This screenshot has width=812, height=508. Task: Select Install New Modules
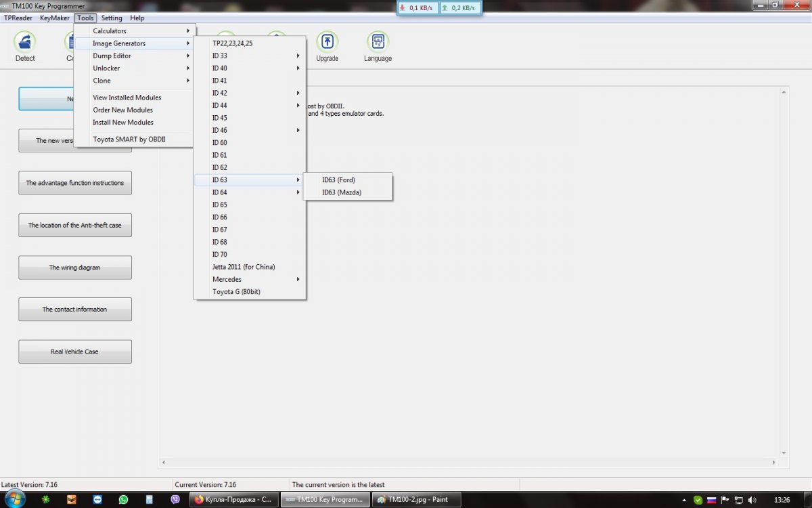click(x=135, y=123)
